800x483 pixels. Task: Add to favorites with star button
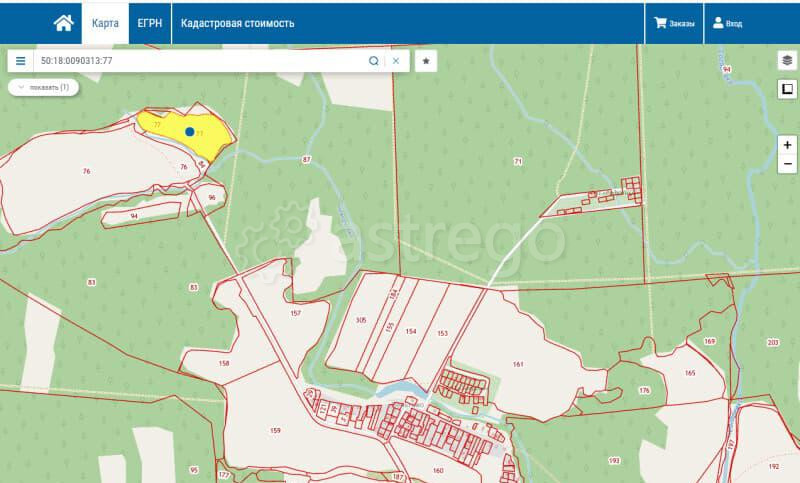click(426, 61)
